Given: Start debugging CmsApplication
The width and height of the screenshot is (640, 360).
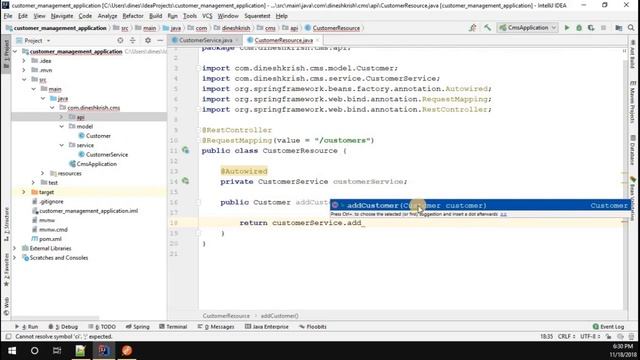Looking at the screenshot, I should click(579, 28).
